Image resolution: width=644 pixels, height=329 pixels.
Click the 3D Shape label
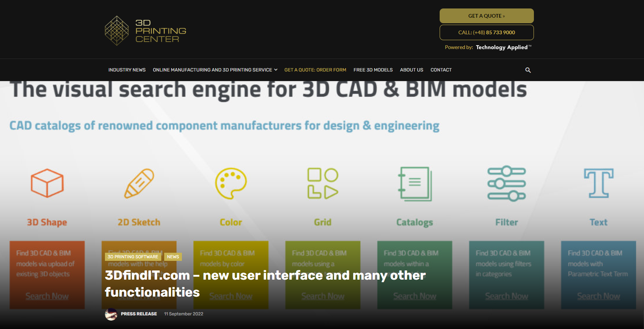click(47, 223)
